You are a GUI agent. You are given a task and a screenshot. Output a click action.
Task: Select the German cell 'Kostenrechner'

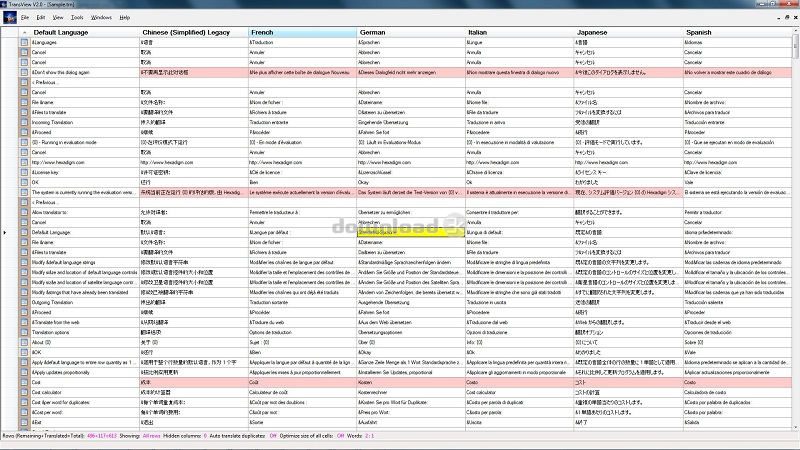(411, 392)
